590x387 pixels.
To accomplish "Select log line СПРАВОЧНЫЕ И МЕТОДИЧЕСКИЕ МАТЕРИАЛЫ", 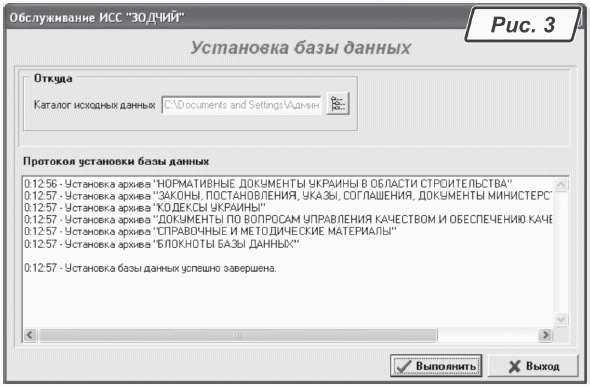I will (210, 231).
